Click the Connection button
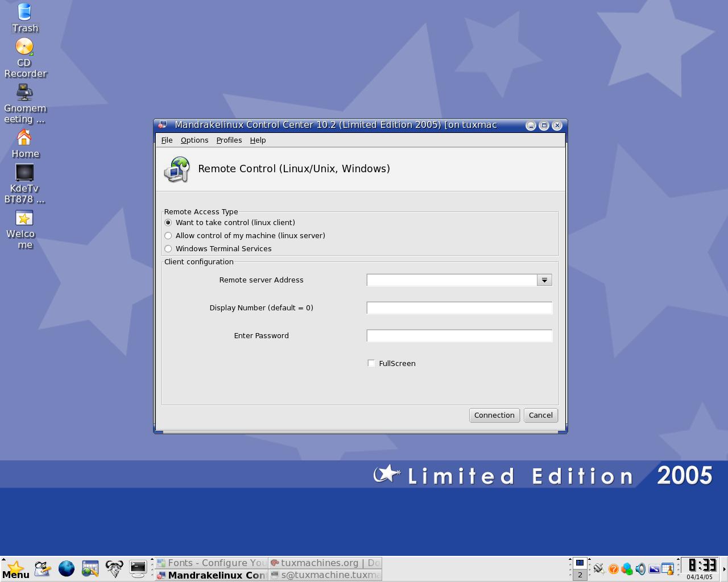 click(x=494, y=415)
